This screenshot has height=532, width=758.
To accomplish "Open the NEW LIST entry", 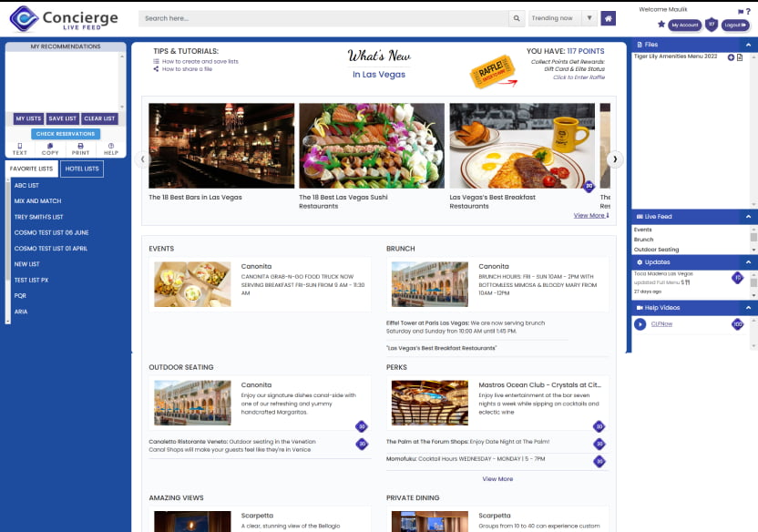I will coord(27,264).
